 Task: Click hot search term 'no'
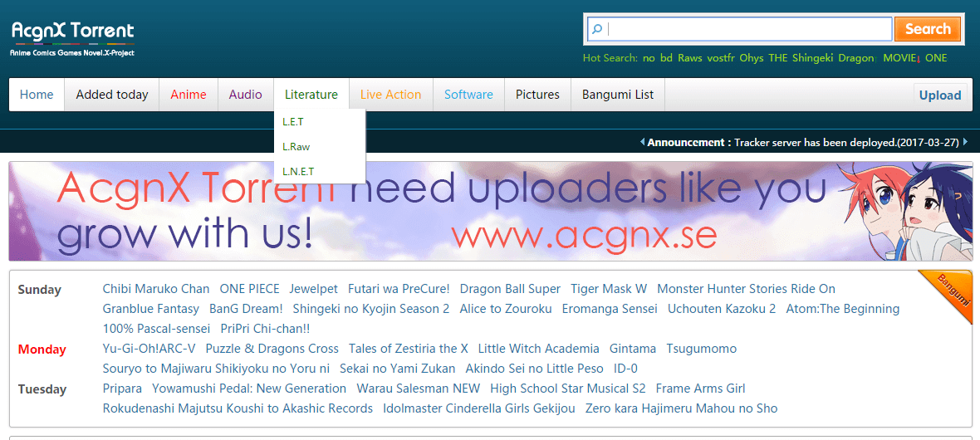click(x=649, y=58)
